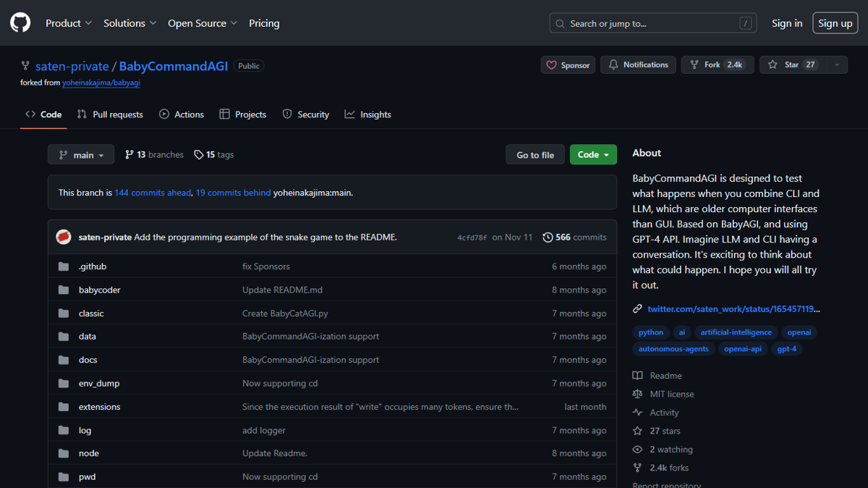Click the heart Sponsor icon
Viewport: 868px width, 488px height.
(551, 65)
